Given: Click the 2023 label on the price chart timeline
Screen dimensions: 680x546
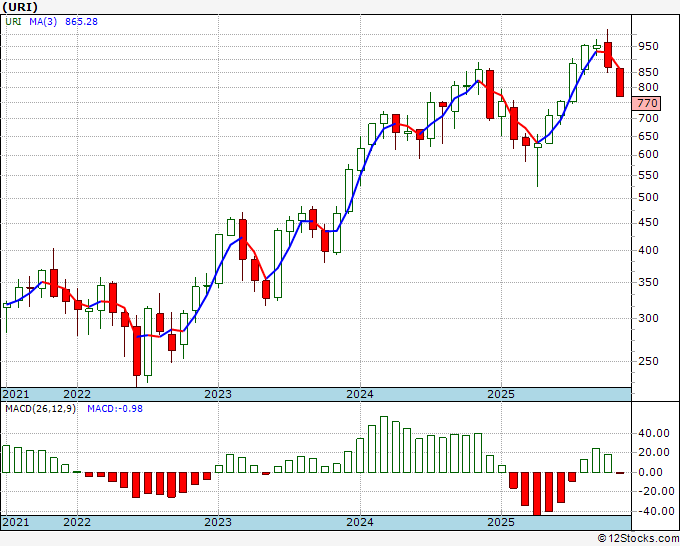Looking at the screenshot, I should 218,394.
